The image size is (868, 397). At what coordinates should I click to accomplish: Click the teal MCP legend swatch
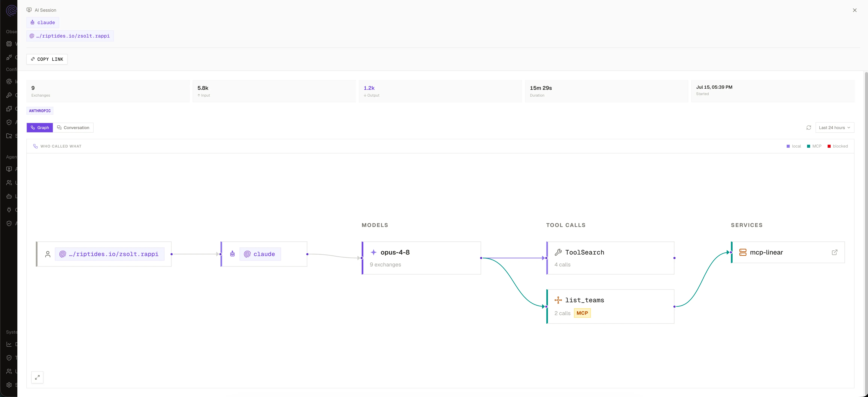[x=808, y=146]
